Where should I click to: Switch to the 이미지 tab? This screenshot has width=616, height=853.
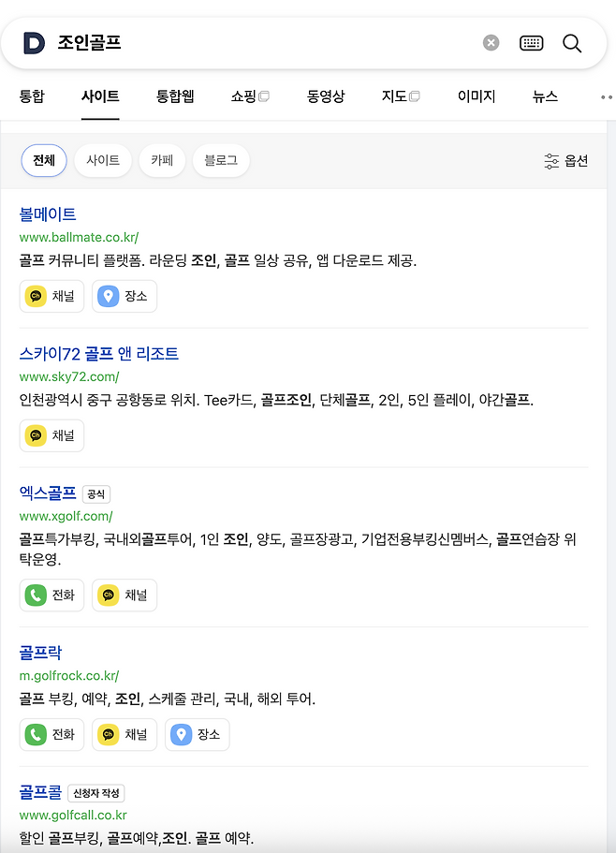click(x=477, y=96)
